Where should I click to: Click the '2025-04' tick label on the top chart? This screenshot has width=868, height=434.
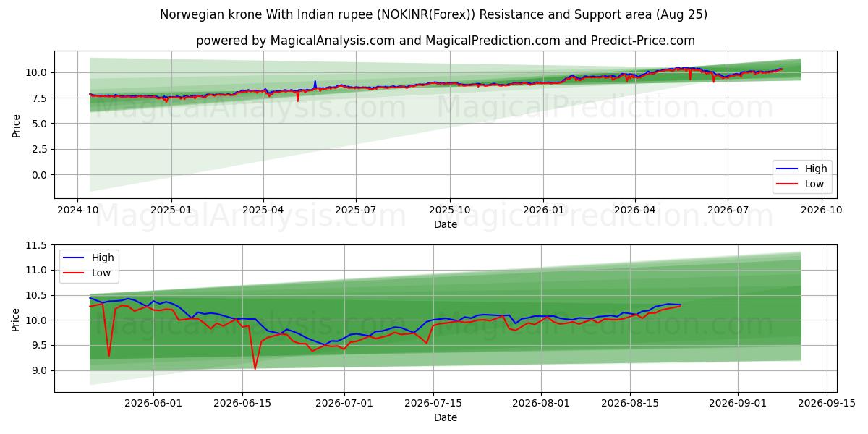(x=263, y=210)
